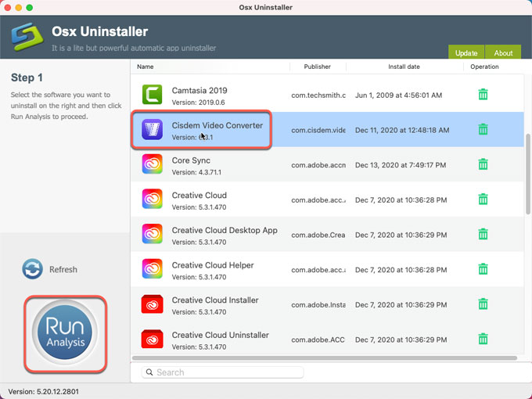Open the About button
532x399 pixels.
[x=503, y=52]
